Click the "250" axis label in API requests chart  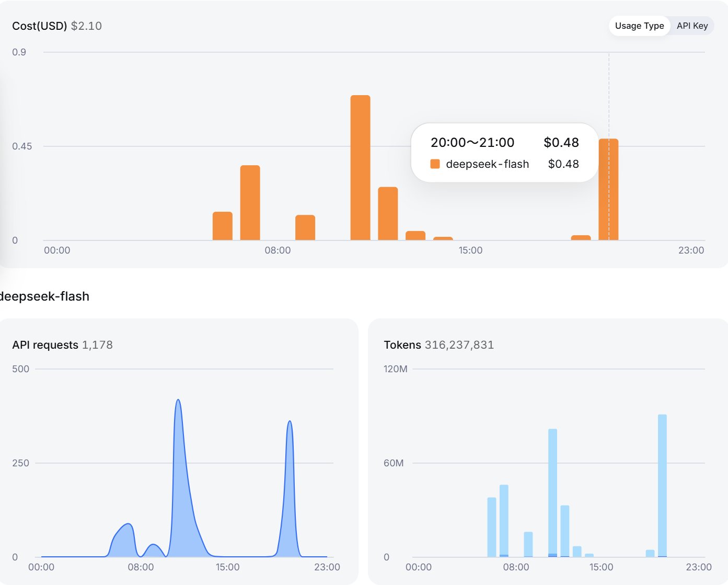[x=21, y=463]
